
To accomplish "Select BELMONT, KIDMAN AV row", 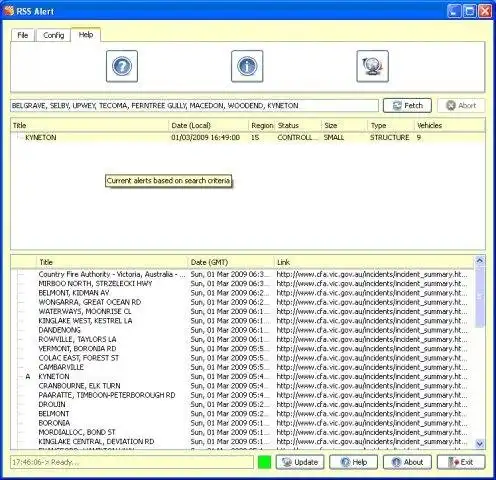I will 242,293.
